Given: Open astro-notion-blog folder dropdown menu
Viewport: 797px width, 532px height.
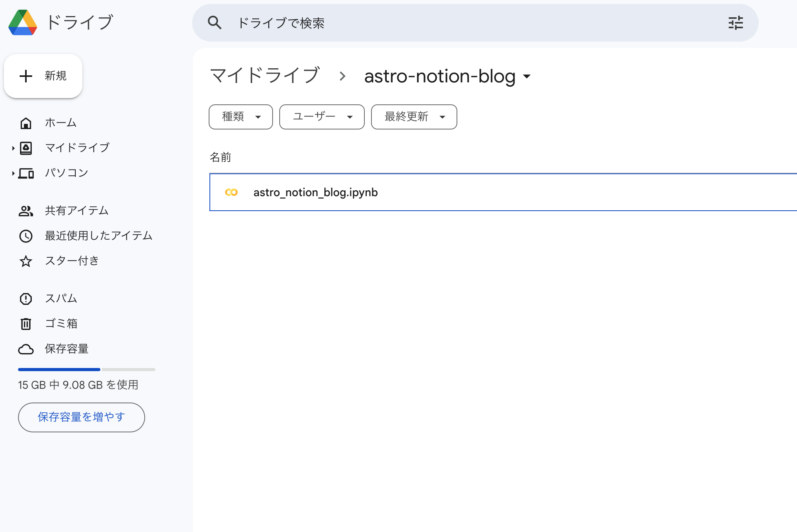Looking at the screenshot, I should pyautogui.click(x=527, y=77).
